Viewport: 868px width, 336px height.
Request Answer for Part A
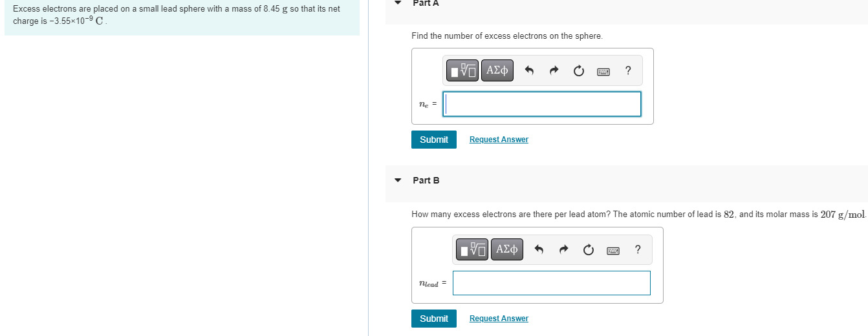499,140
